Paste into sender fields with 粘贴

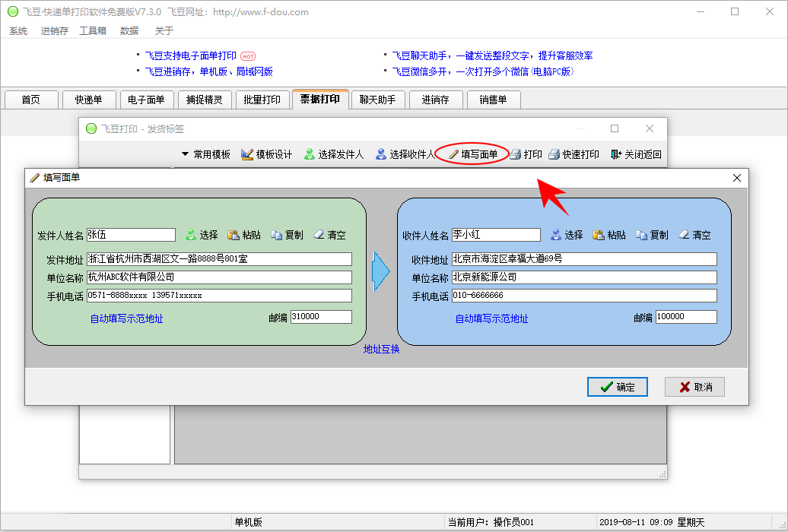click(x=234, y=236)
